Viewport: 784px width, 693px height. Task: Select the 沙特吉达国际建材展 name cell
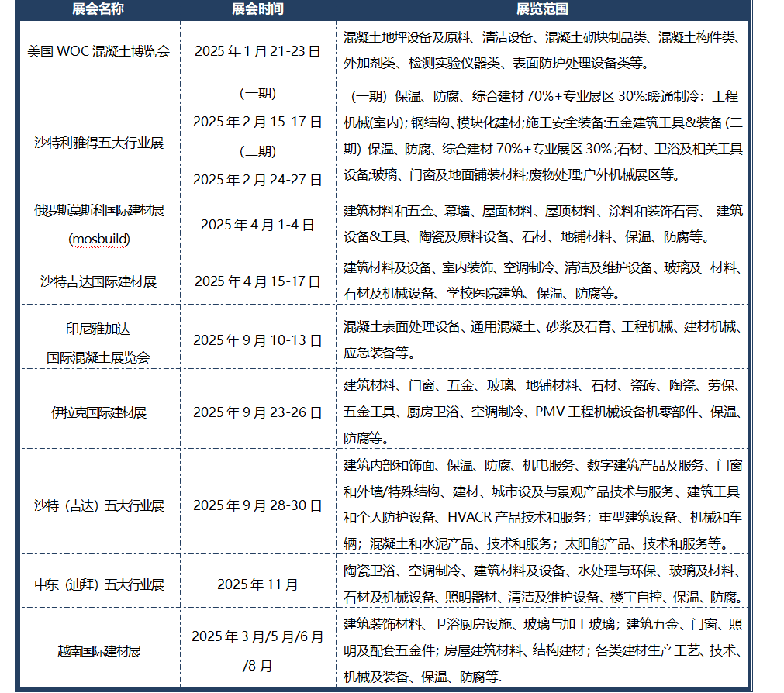(x=98, y=281)
